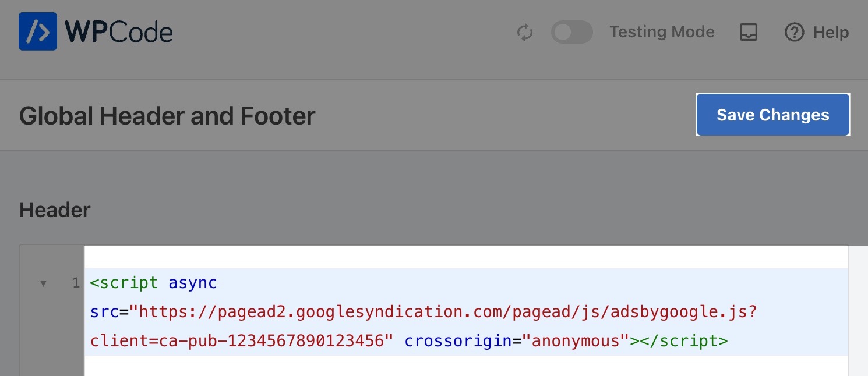This screenshot has width=868, height=376.
Task: Click the Save Changes button
Action: (772, 115)
